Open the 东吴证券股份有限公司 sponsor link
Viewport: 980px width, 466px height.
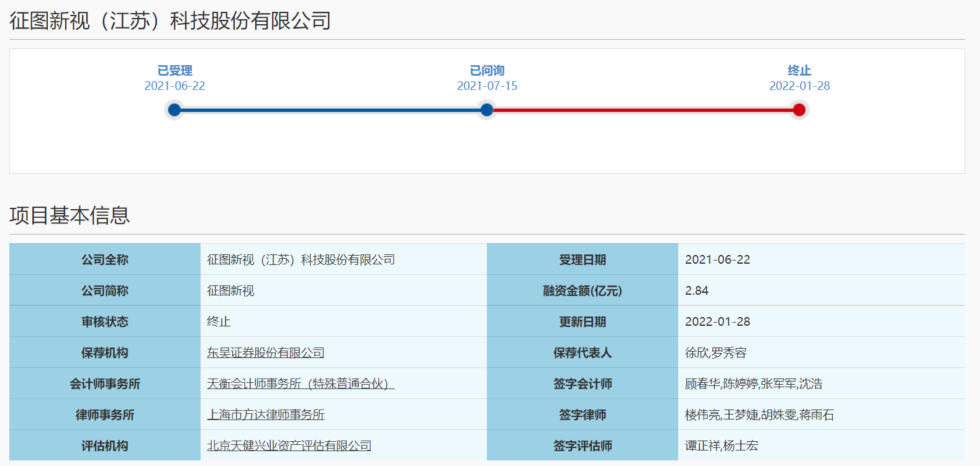[x=266, y=352]
